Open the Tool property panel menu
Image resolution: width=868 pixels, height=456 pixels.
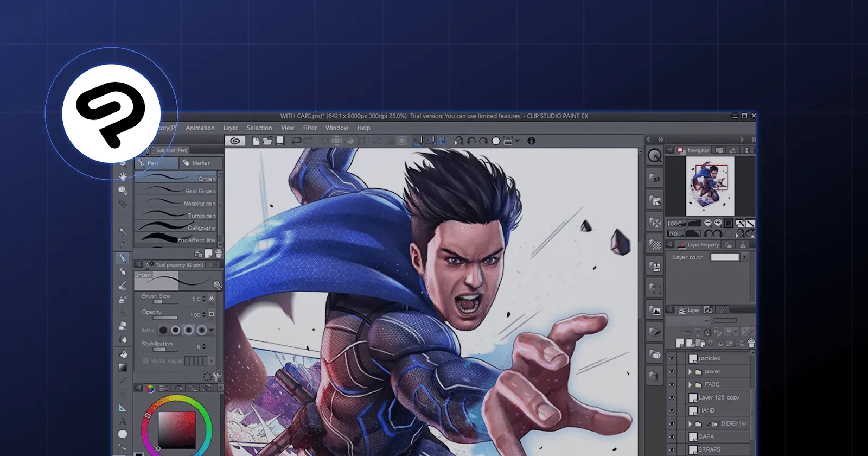[x=139, y=264]
